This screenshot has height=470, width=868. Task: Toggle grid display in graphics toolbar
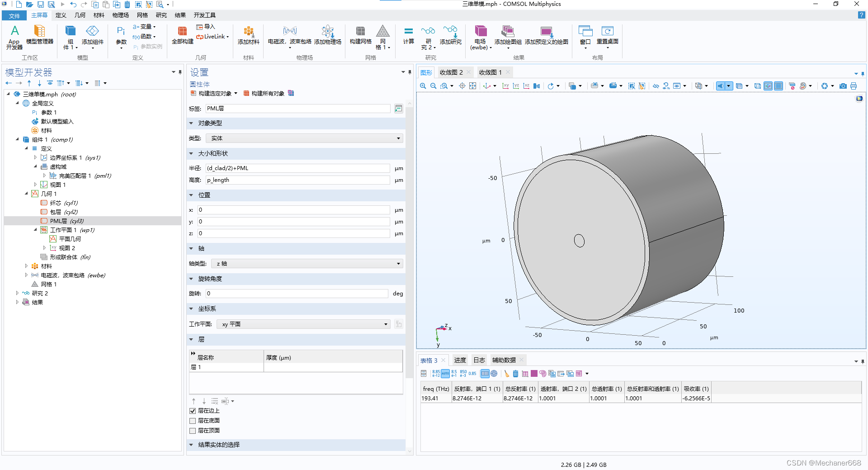pos(778,86)
